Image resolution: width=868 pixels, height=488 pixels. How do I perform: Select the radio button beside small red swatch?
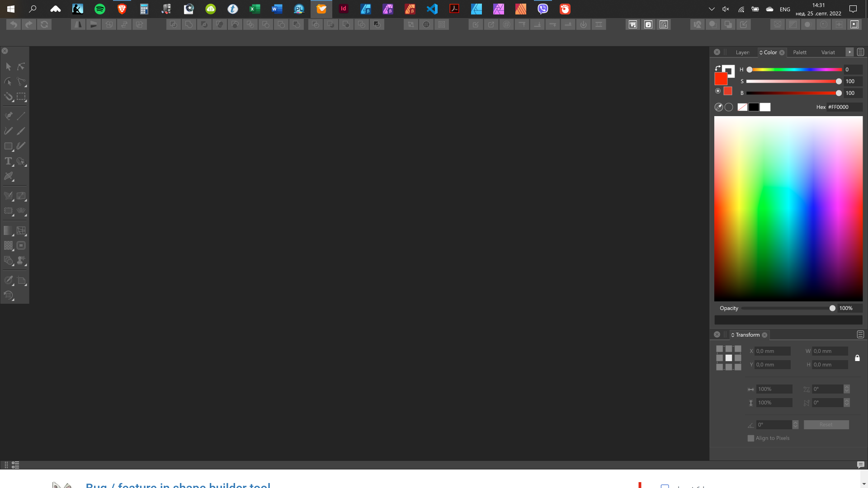718,91
